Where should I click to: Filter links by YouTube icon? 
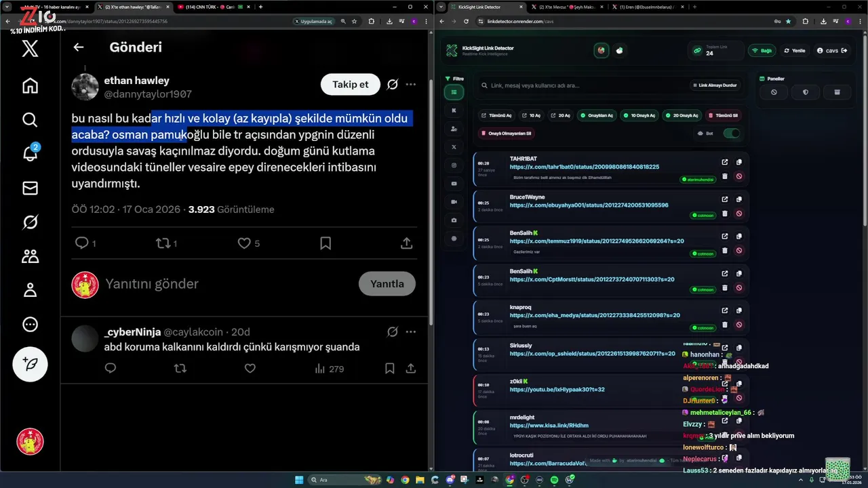click(454, 183)
